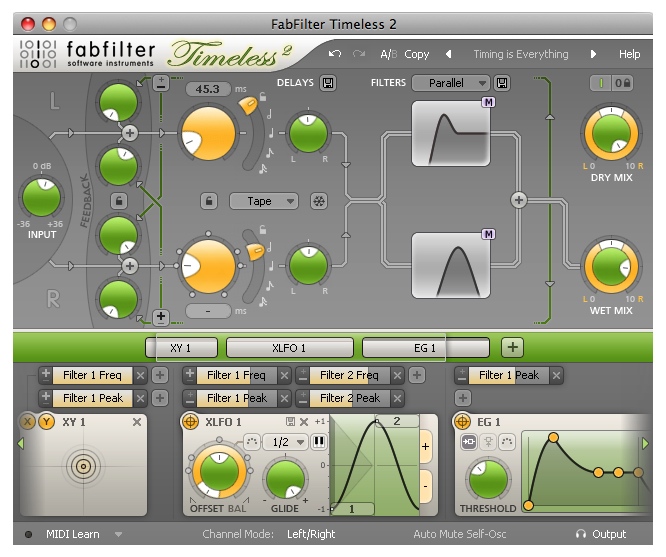The image size is (666, 557).
Task: Select the XY 1 modulation tab
Action: (x=181, y=348)
